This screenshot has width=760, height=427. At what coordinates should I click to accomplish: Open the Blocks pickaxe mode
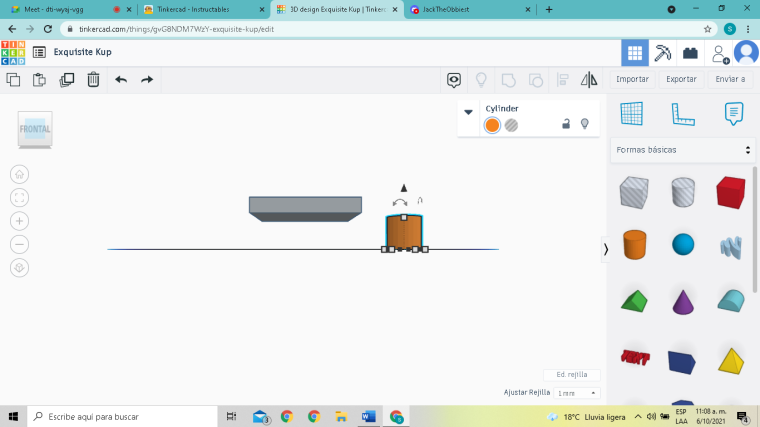click(662, 53)
